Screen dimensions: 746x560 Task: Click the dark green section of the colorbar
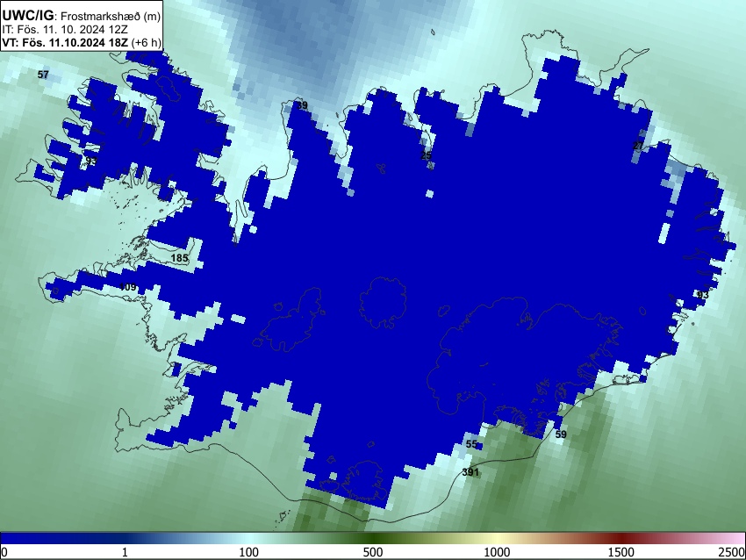tap(372, 539)
